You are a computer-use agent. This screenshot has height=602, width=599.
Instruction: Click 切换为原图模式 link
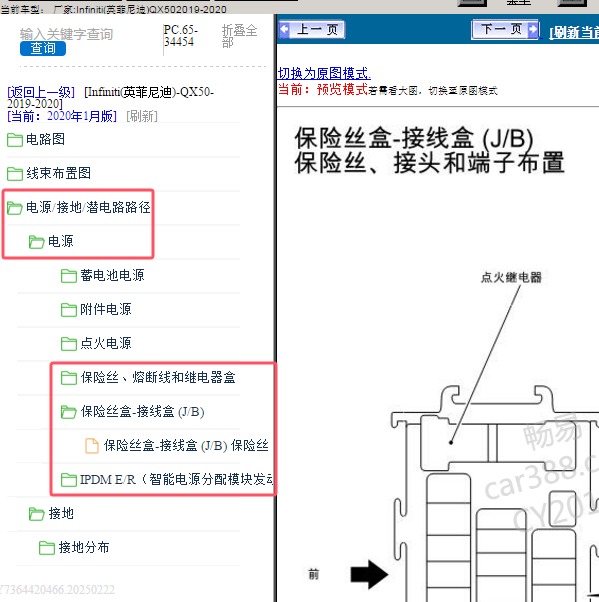coord(324,73)
